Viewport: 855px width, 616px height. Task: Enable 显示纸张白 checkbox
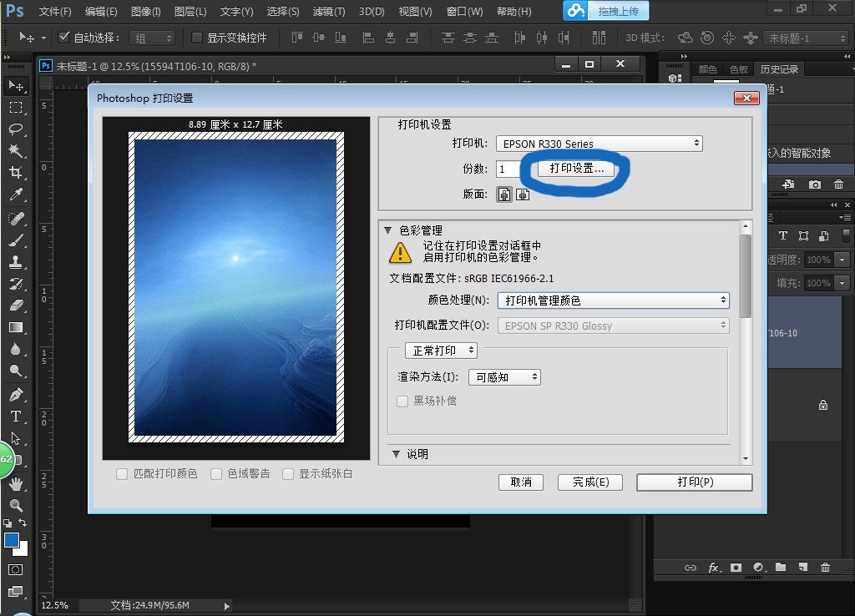(288, 474)
